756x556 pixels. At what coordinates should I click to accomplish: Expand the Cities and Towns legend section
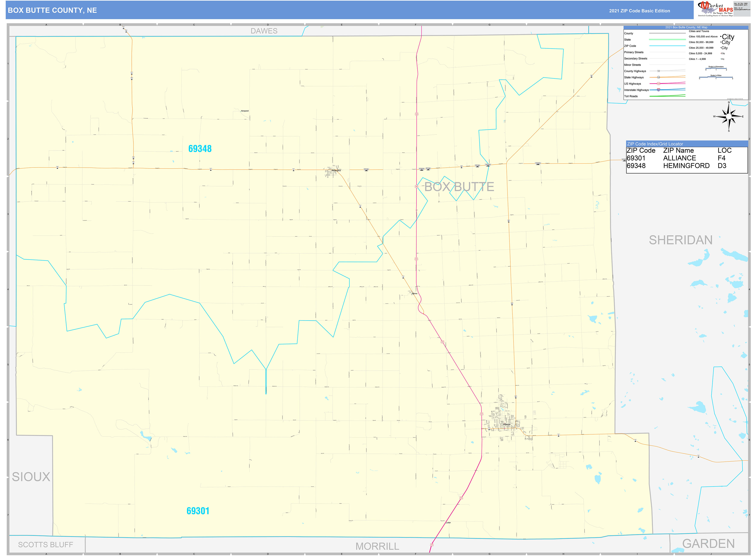[699, 31]
